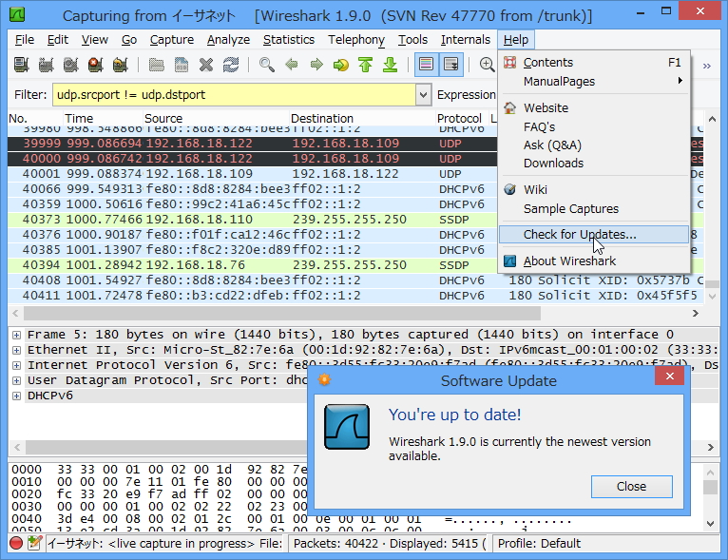Click the red capture status indicator

point(16,543)
